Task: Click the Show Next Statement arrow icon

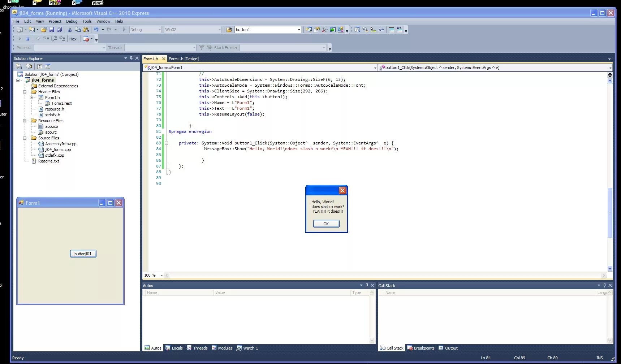Action: [38, 39]
